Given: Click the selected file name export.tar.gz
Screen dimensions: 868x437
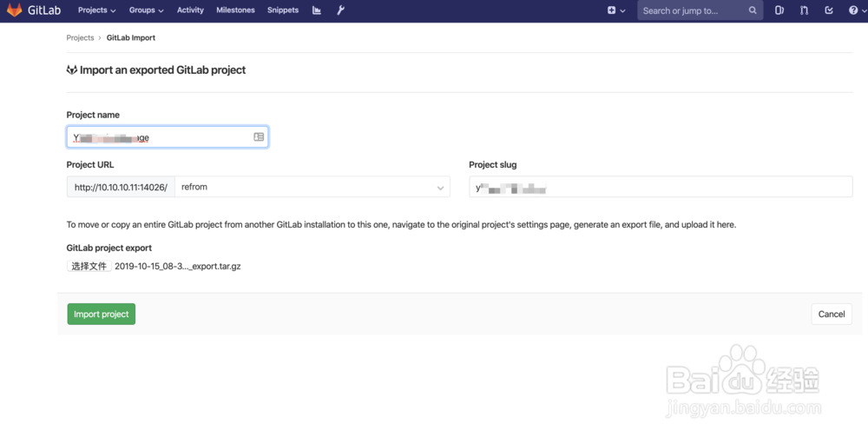Looking at the screenshot, I should click(178, 266).
